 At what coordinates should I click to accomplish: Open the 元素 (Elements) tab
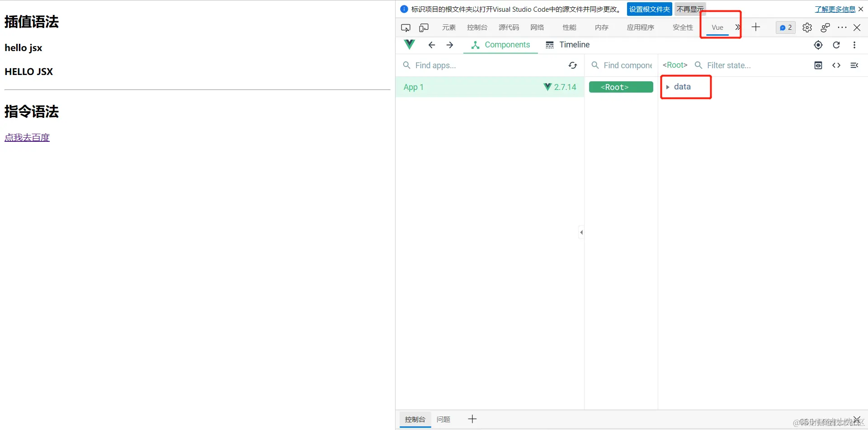coord(449,28)
